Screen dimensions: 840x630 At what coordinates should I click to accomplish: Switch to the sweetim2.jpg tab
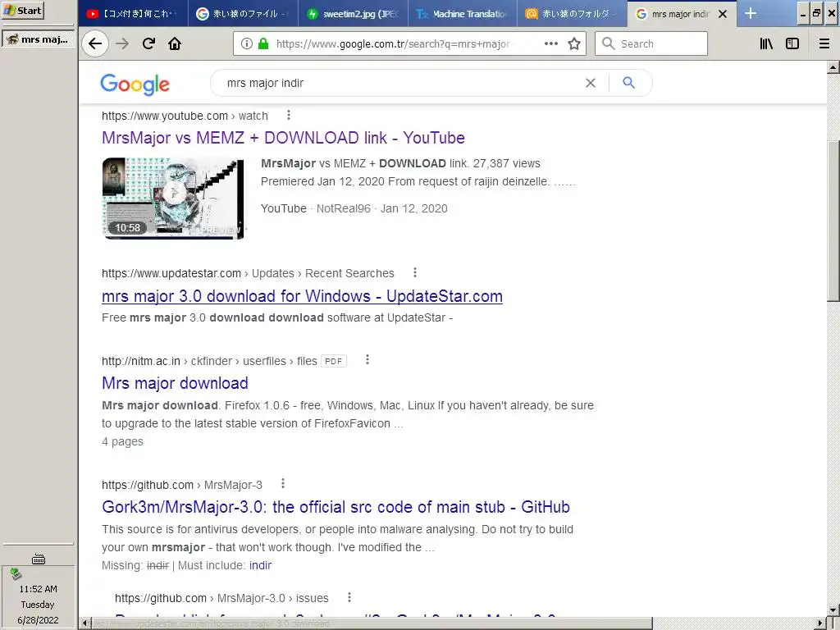pyautogui.click(x=353, y=13)
